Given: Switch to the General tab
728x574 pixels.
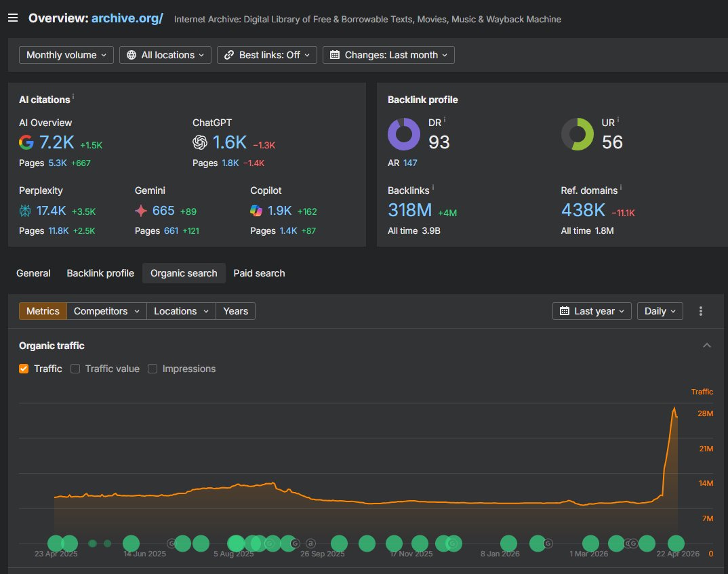Looking at the screenshot, I should click(33, 273).
